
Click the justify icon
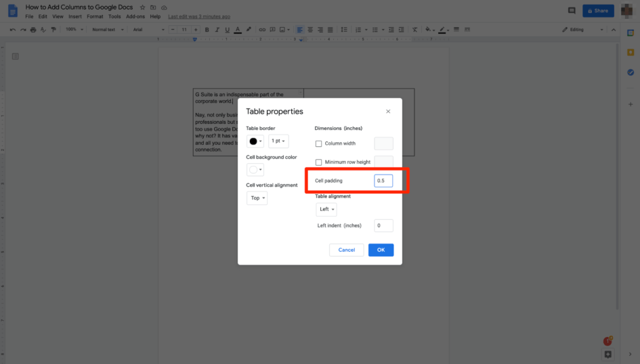(x=330, y=30)
